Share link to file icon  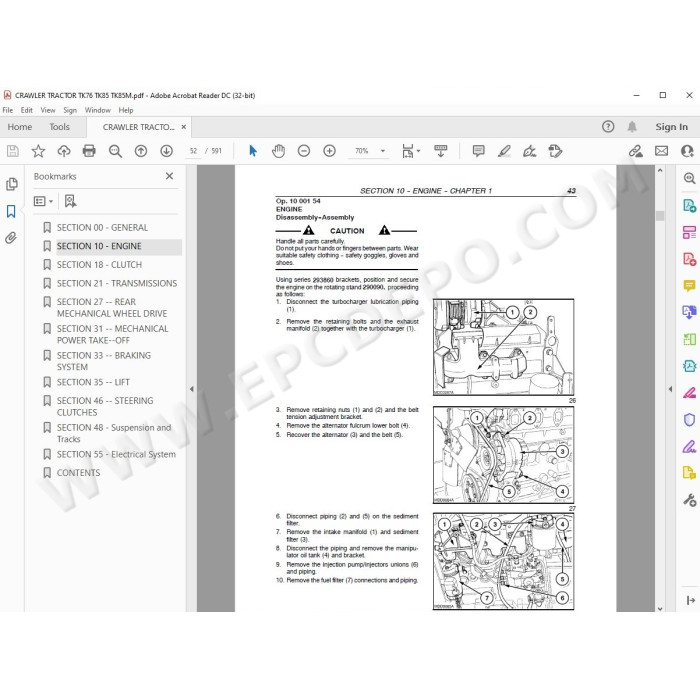tap(636, 151)
